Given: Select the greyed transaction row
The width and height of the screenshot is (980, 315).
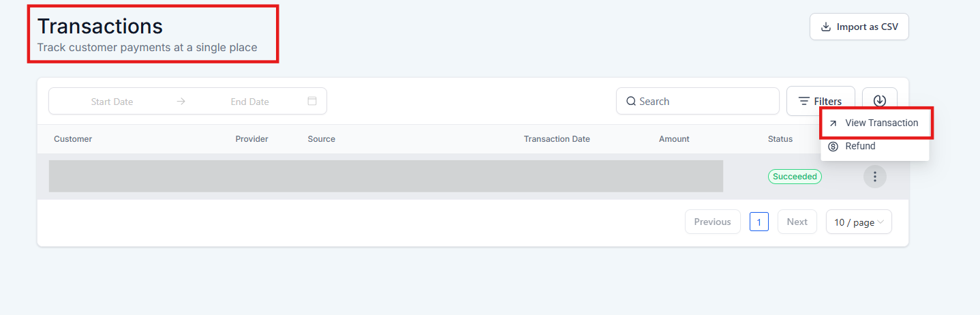Looking at the screenshot, I should coord(386,177).
